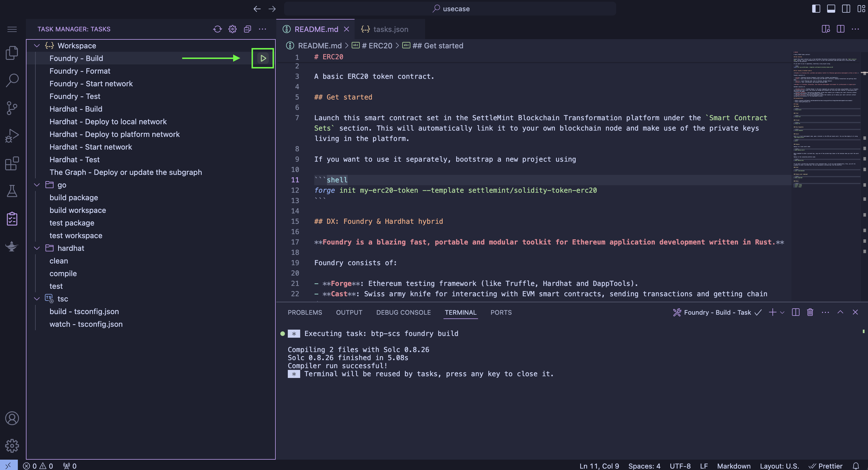Viewport: 868px width, 470px height.
Task: Toggle the primary side bar
Action: point(816,9)
